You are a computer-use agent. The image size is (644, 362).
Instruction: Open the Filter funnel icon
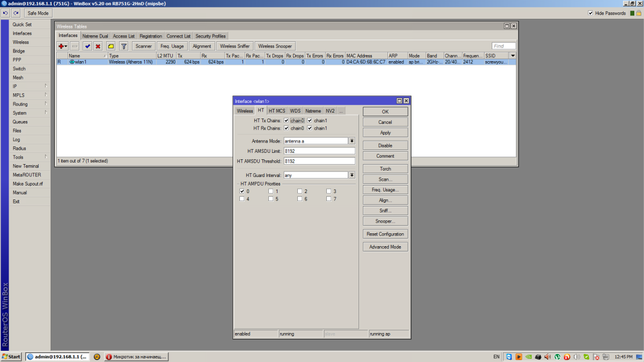coord(123,46)
